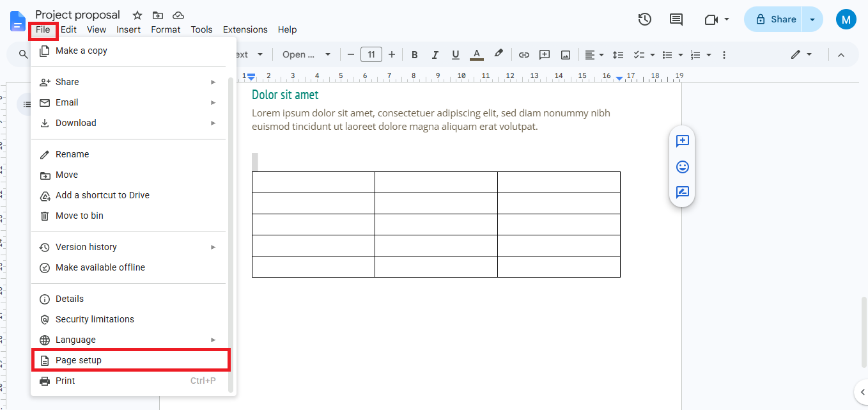This screenshot has width=868, height=410.
Task: Select Rename from the File menu
Action: pyautogui.click(x=128, y=154)
